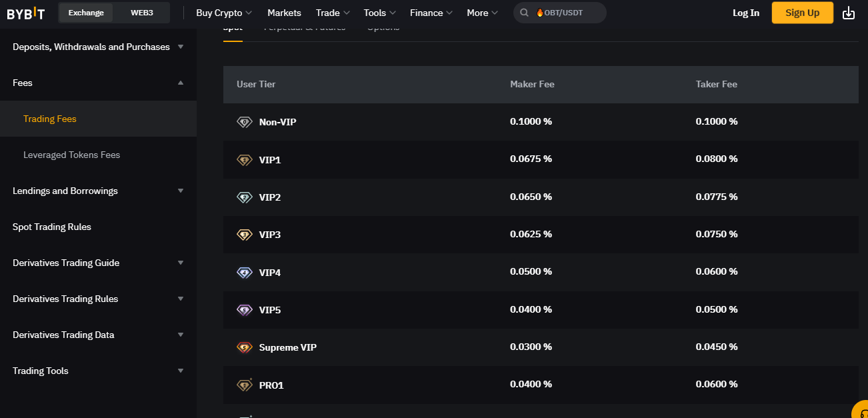Click the Supreme VIP badge icon
This screenshot has width=868, height=418.
[x=245, y=347]
